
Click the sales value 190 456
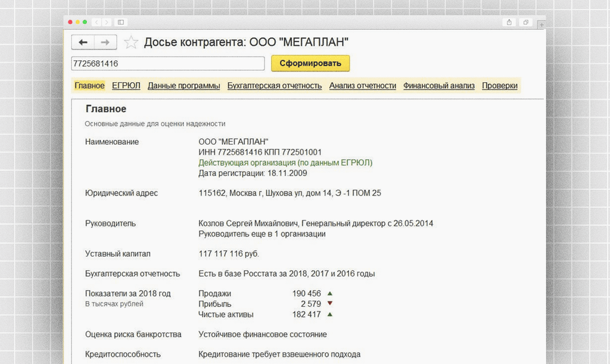tap(307, 293)
